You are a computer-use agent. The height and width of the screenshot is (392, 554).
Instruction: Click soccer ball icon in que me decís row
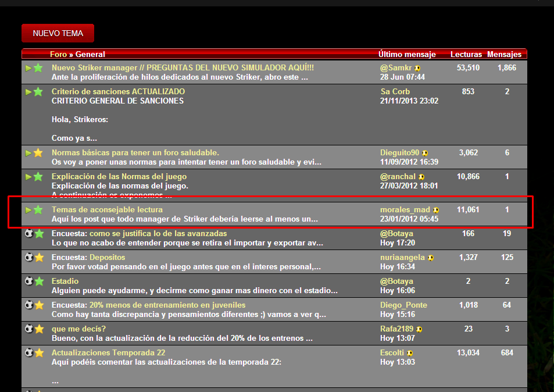click(x=29, y=329)
